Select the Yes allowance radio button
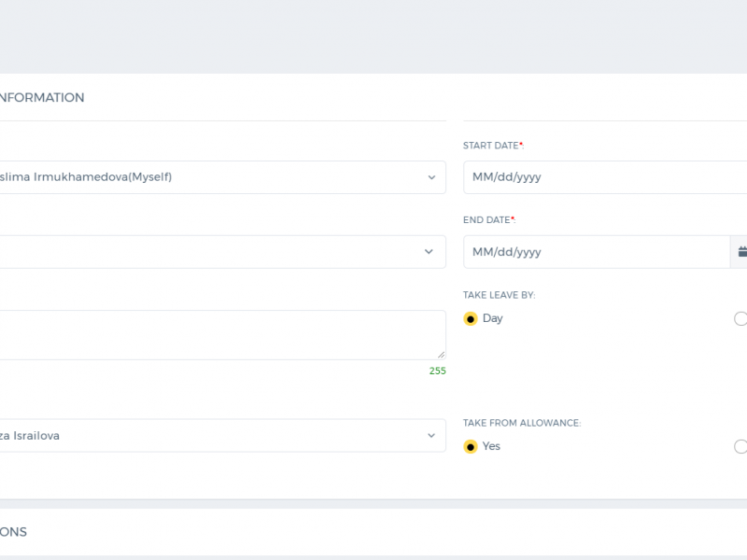The height and width of the screenshot is (560, 747). 471,447
